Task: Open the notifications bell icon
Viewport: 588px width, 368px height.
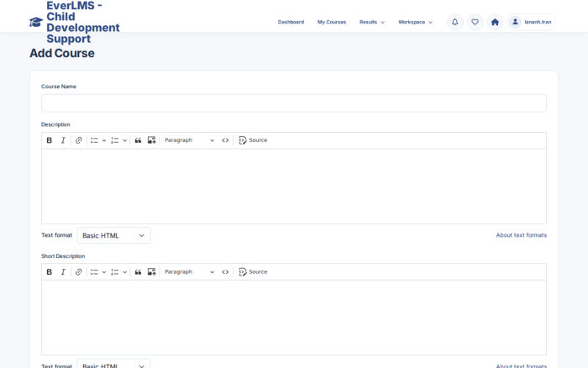Action: pos(455,22)
